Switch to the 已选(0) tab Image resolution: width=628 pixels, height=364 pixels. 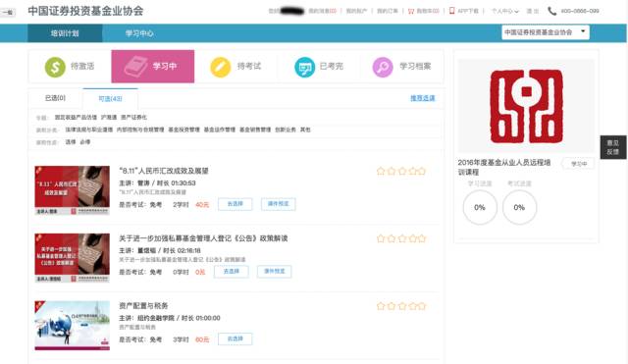point(55,98)
